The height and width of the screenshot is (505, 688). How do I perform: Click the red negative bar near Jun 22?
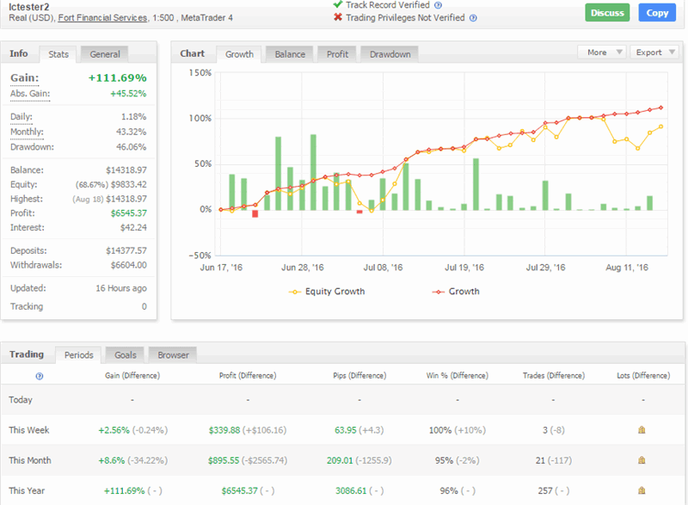[255, 214]
